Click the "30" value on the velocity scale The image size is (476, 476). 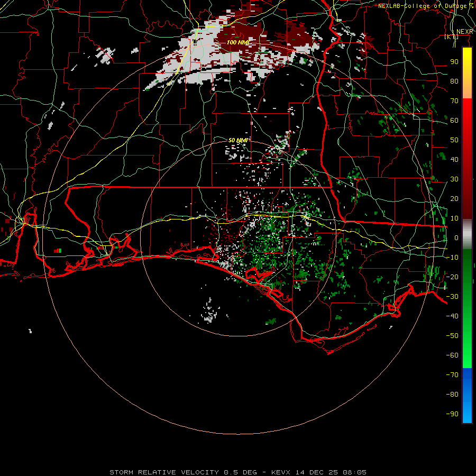pos(454,179)
